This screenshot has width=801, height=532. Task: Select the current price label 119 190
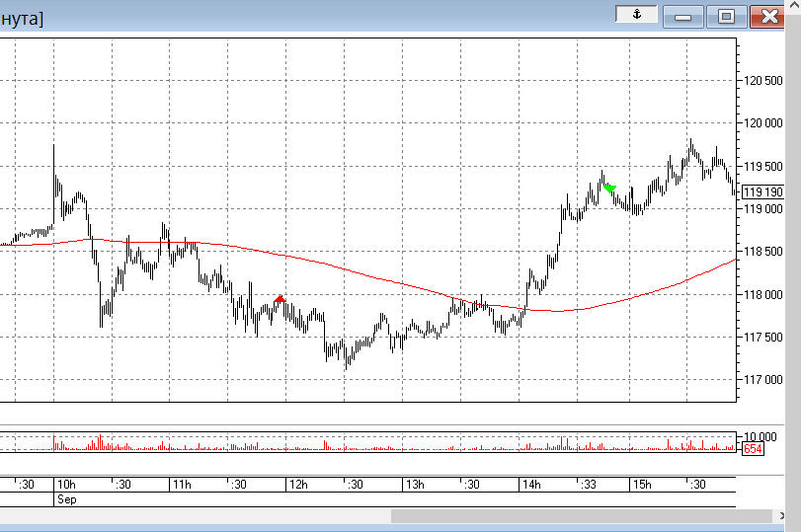tap(762, 191)
